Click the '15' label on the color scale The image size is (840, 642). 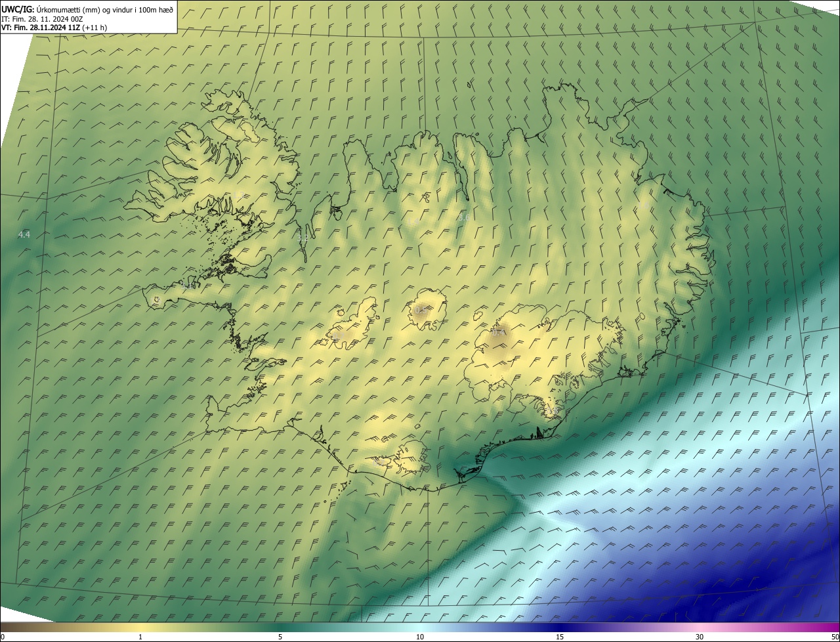pos(560,637)
